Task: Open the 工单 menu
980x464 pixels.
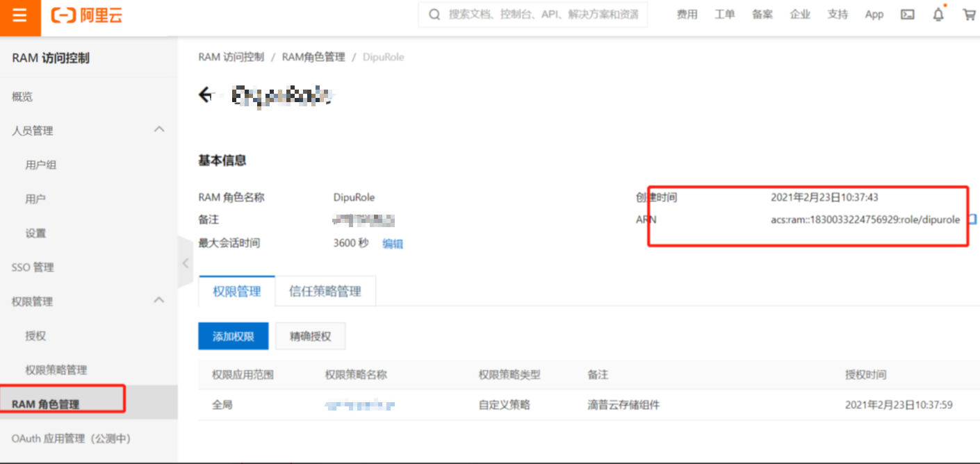Action: tap(725, 15)
